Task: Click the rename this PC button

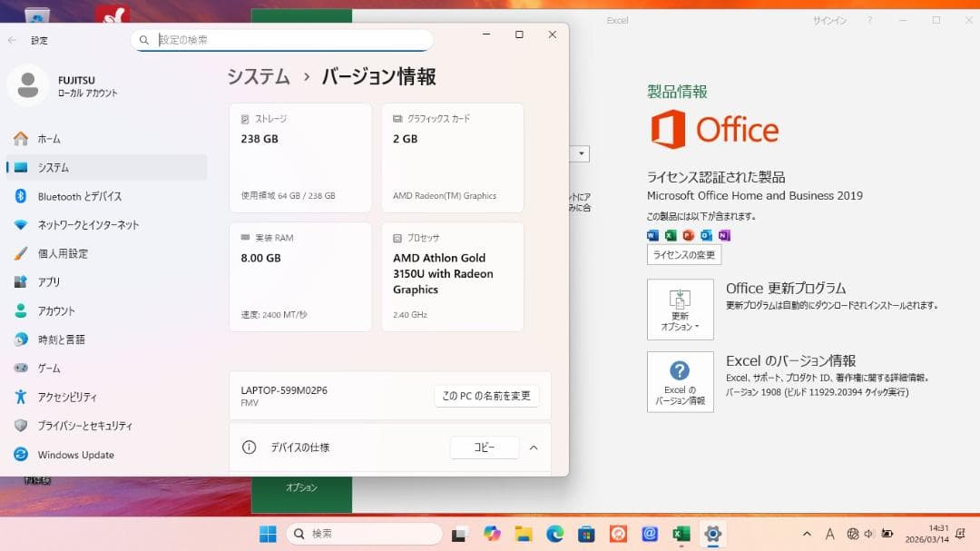Action: click(486, 396)
